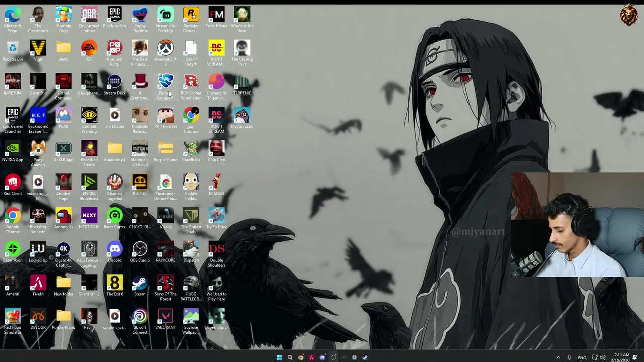This screenshot has width=644, height=362.
Task: Open the Windows Start menu
Action: click(279, 357)
